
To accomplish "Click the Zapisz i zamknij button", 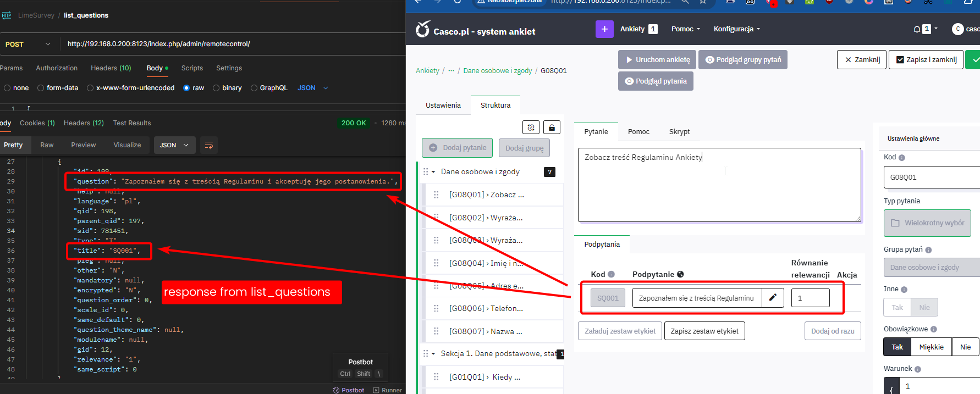I will pos(926,59).
